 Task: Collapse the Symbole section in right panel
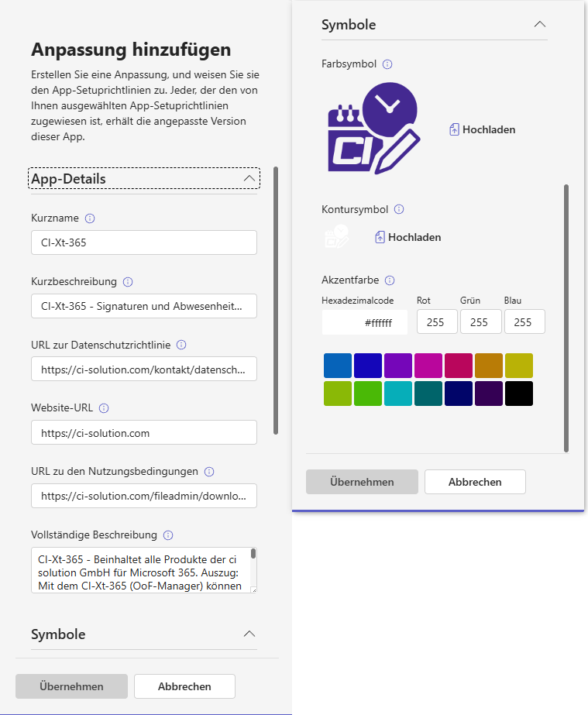point(540,24)
